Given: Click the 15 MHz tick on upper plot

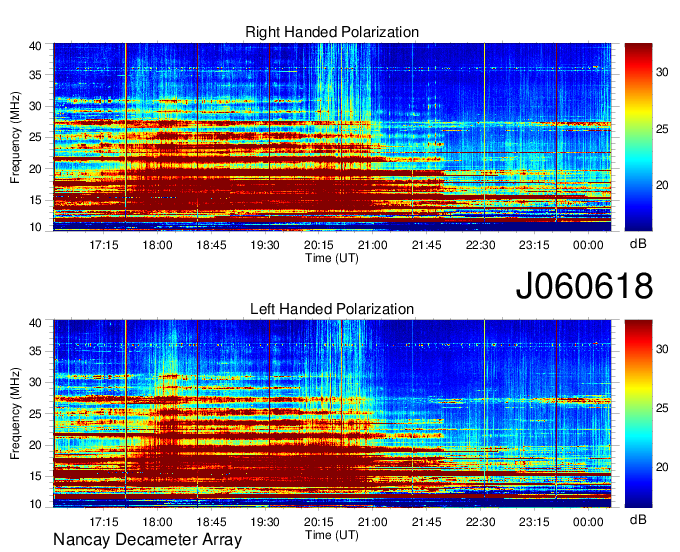Looking at the screenshot, I should click(x=35, y=200).
